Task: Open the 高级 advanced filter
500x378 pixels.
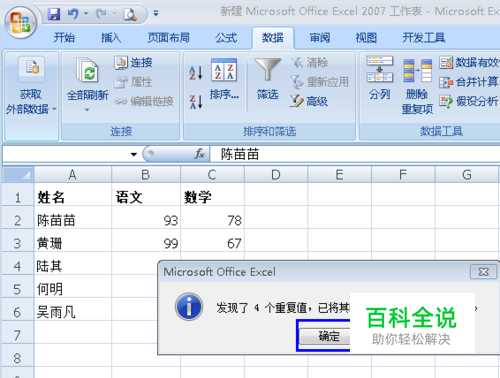Action: coord(309,101)
